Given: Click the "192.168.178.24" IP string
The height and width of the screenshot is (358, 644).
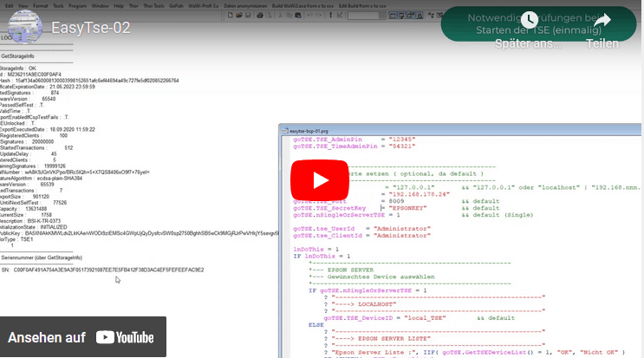Looking at the screenshot, I should pos(420,194).
